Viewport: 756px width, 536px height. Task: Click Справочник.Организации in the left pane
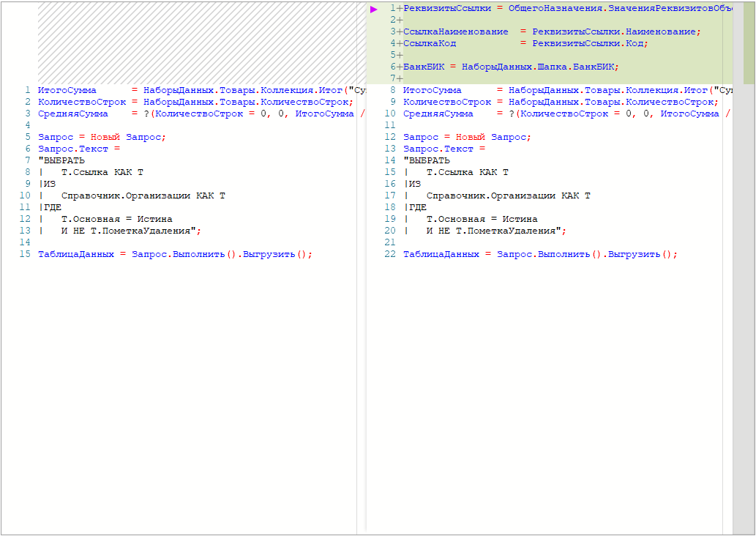tap(125, 196)
